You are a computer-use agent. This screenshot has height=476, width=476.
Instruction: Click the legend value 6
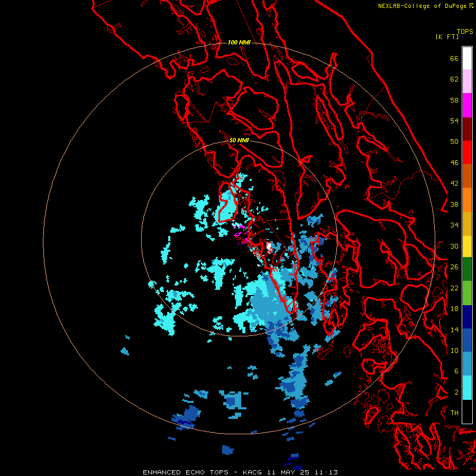point(456,371)
